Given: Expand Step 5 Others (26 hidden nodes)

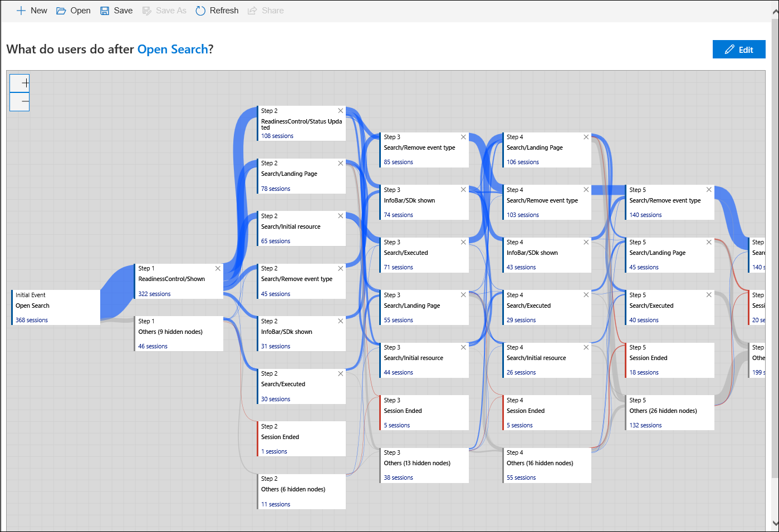Looking at the screenshot, I should pyautogui.click(x=663, y=411).
